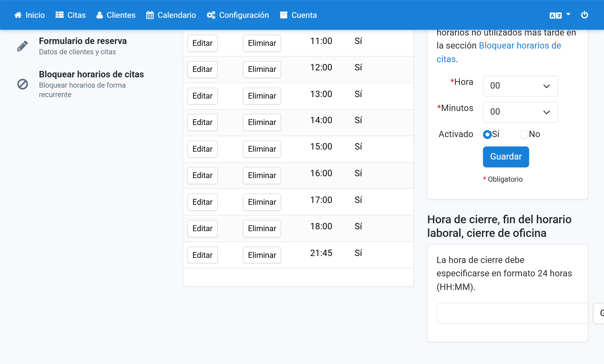
Task: Edit the 12:00 time slot
Action: point(202,69)
